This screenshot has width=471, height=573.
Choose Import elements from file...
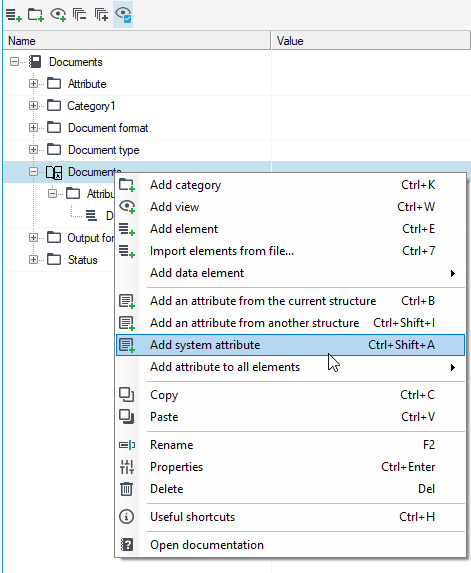pos(290,251)
